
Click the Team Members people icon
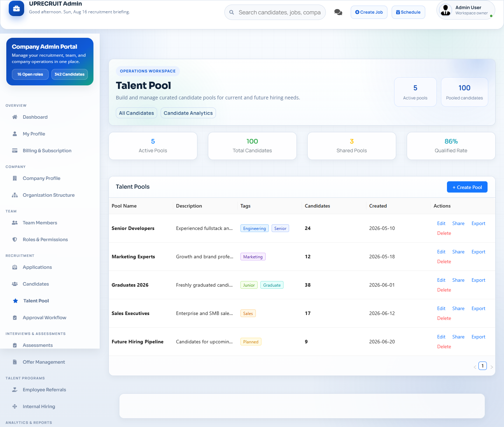click(15, 223)
